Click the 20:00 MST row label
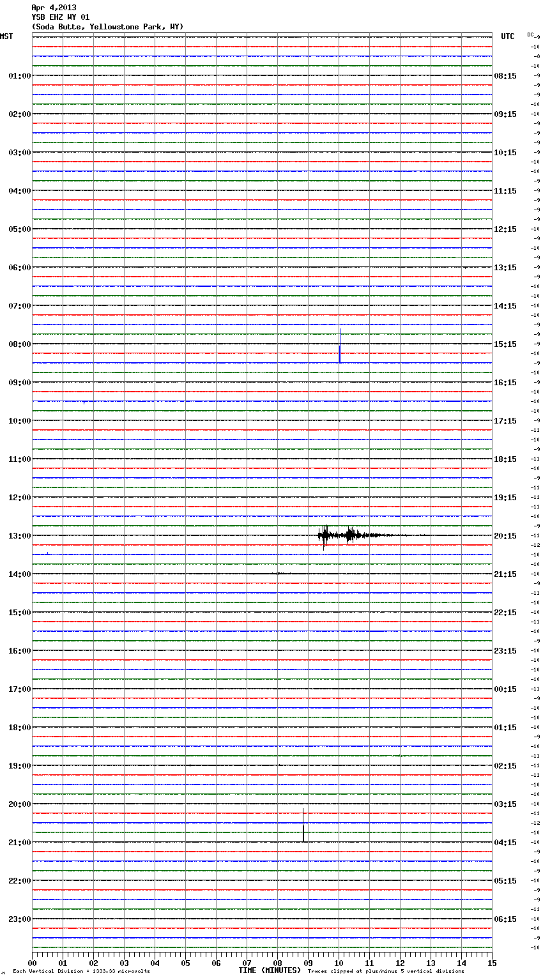Screen dimensions: 543x980 [19, 804]
